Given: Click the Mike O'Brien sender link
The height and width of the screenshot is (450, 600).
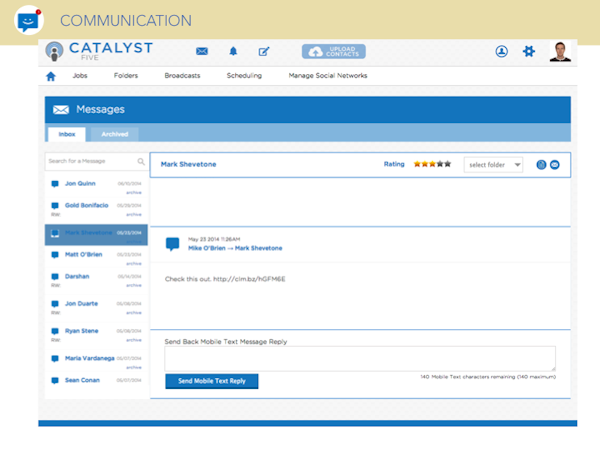Looking at the screenshot, I should [207, 248].
